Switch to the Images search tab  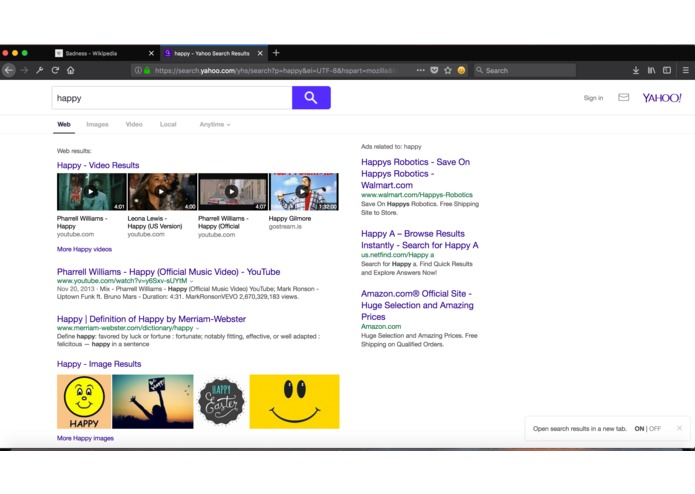[97, 124]
